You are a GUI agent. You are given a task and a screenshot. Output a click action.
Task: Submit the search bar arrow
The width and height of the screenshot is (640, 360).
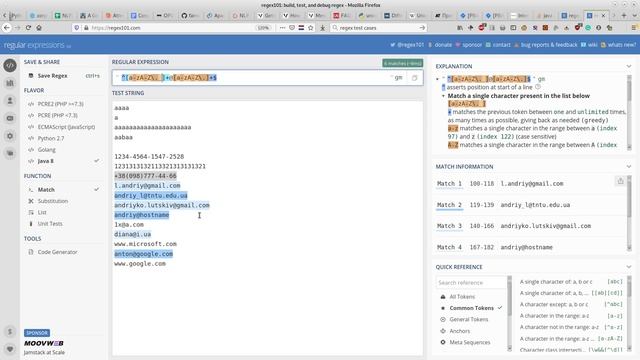(x=422, y=28)
